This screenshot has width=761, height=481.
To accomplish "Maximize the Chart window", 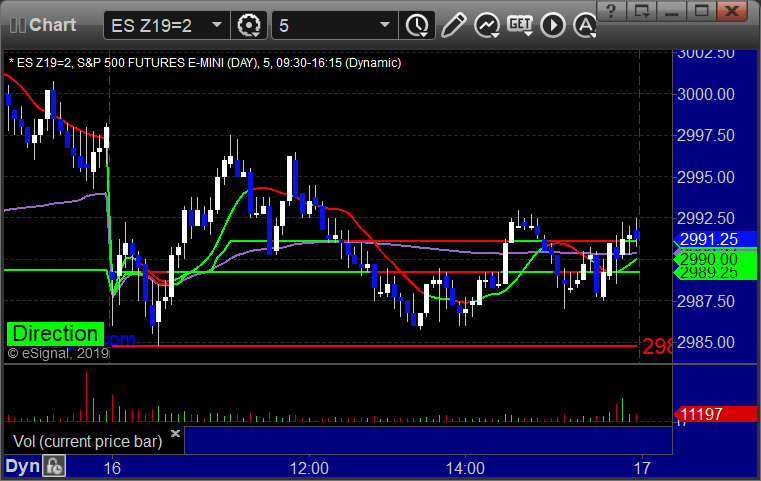I will (701, 11).
